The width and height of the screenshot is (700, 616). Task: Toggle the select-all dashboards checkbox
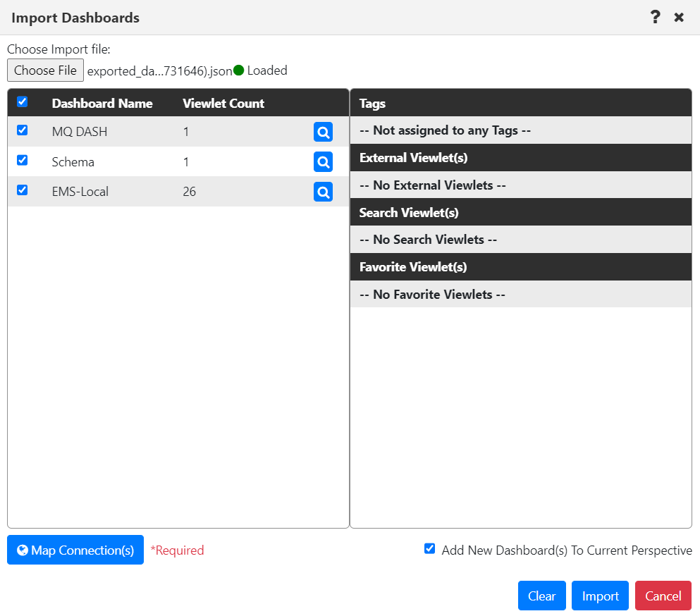pyautogui.click(x=23, y=101)
